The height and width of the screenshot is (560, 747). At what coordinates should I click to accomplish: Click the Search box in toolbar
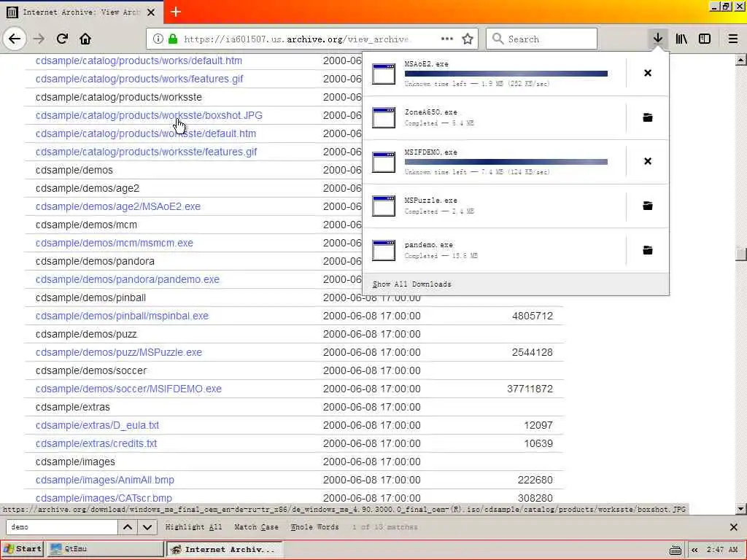coord(542,39)
